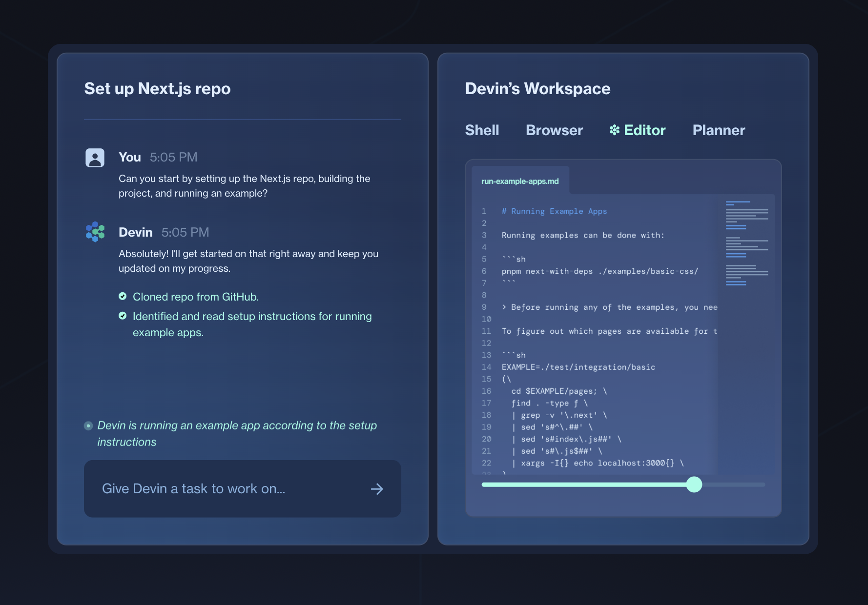
Task: Switch to the Planner tab
Action: point(719,130)
